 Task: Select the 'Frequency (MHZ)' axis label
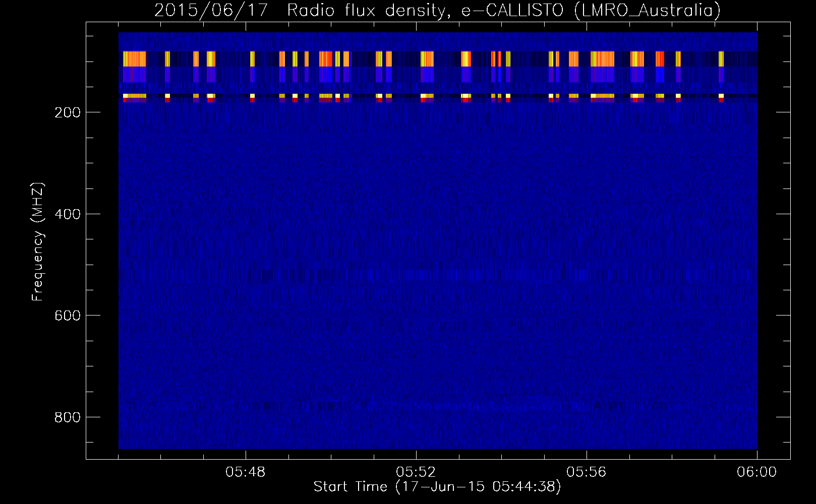(x=38, y=242)
